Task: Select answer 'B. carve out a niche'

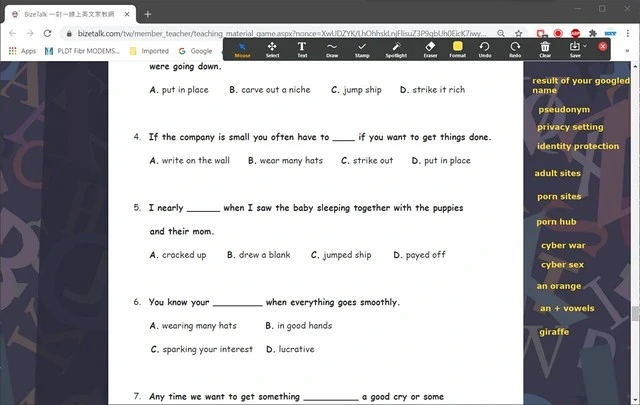Action: 270,90
